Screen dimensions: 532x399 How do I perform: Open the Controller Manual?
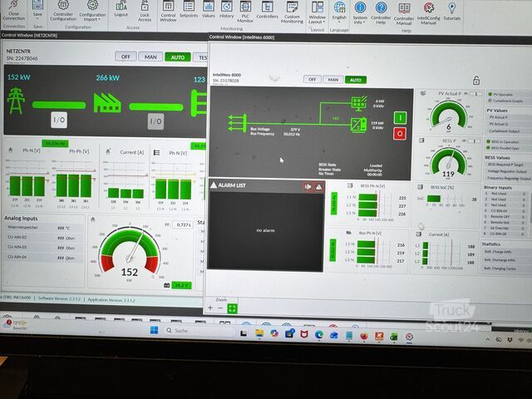tap(404, 13)
